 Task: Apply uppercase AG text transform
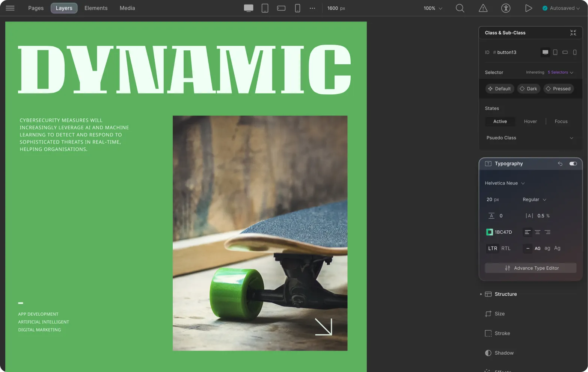(x=538, y=248)
